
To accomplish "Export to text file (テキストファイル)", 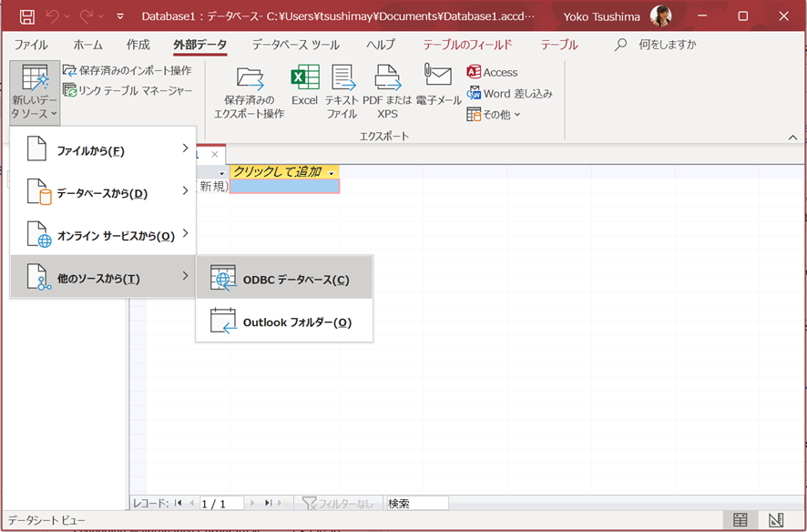I will 342,92.
